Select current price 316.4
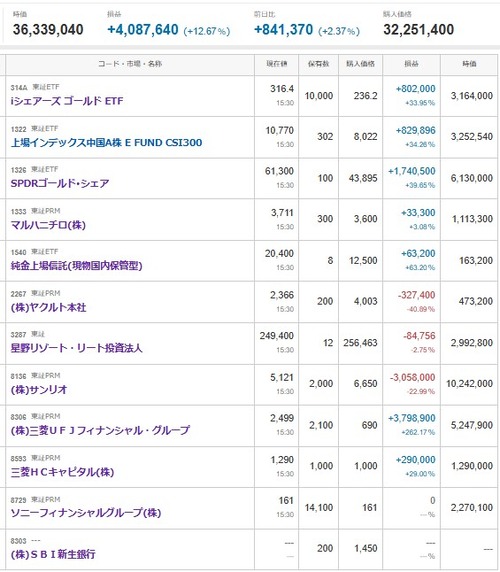The image size is (500, 572). pyautogui.click(x=282, y=89)
